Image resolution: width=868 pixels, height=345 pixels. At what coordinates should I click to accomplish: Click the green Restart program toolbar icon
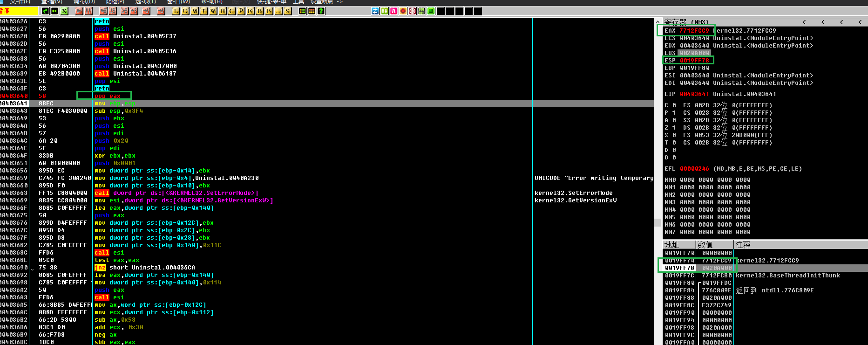[45, 11]
